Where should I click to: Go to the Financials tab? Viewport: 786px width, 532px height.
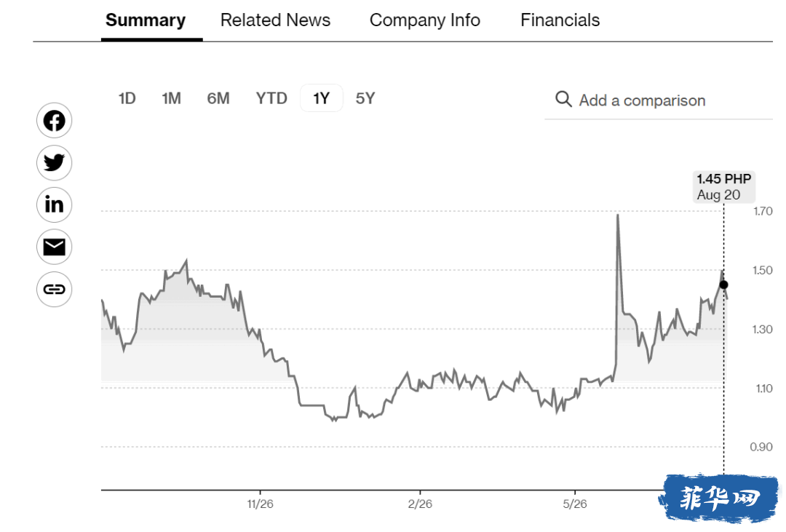(x=560, y=20)
